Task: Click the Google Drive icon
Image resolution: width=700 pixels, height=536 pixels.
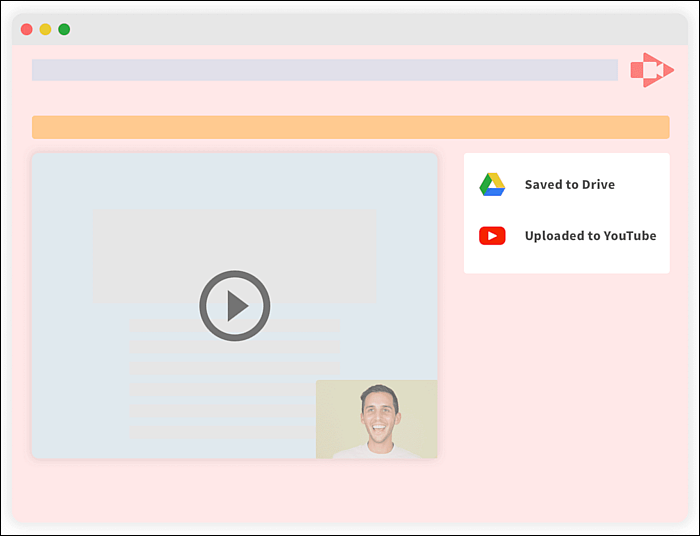Action: click(492, 184)
